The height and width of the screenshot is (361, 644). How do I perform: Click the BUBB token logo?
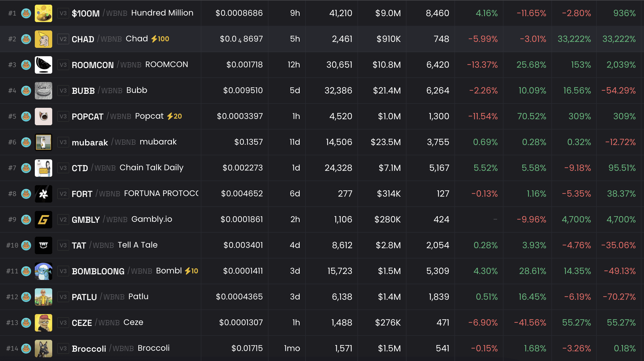tap(44, 91)
